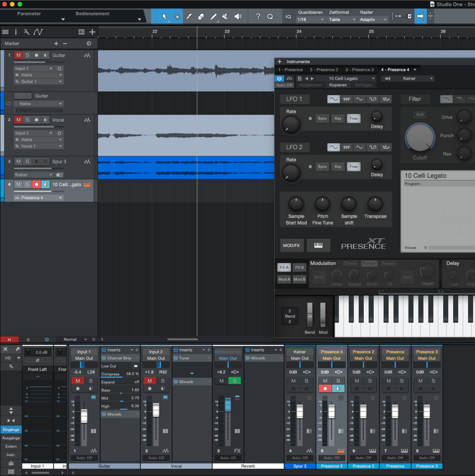Select square waveform for LFO 1
The height and width of the screenshot is (476, 475).
(372, 99)
